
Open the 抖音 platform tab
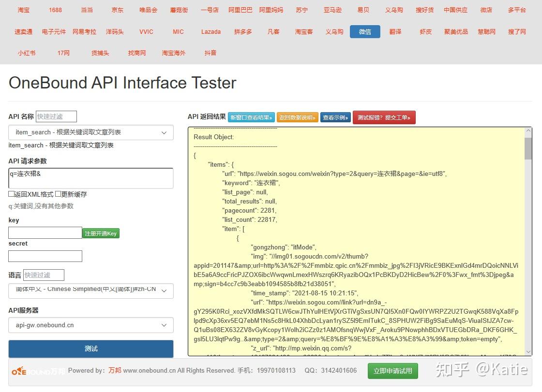(210, 53)
